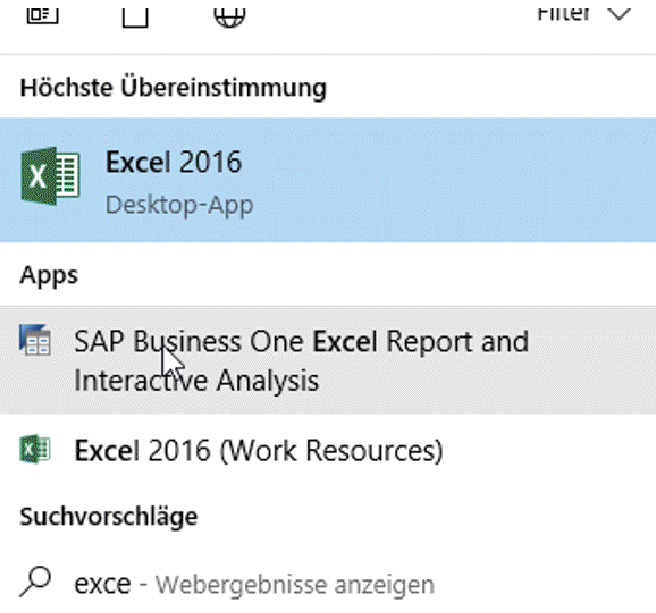The height and width of the screenshot is (613, 656).
Task: Click the SAP Business One app icon
Action: (x=35, y=342)
